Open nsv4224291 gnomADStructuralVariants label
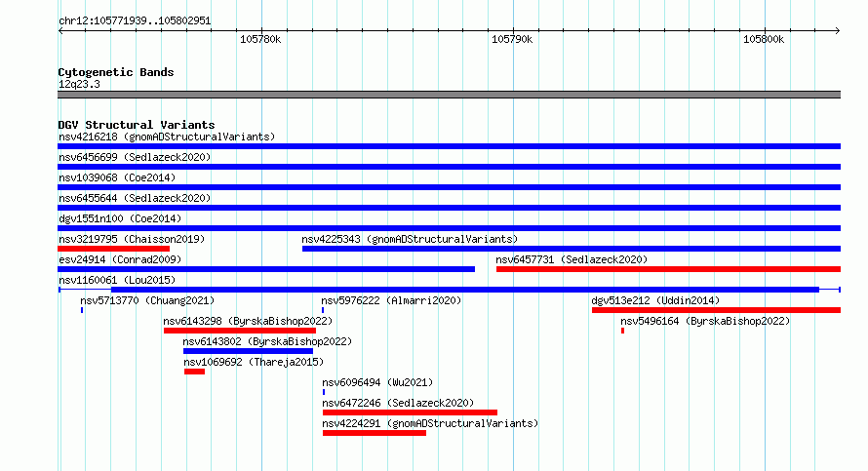 coord(430,423)
